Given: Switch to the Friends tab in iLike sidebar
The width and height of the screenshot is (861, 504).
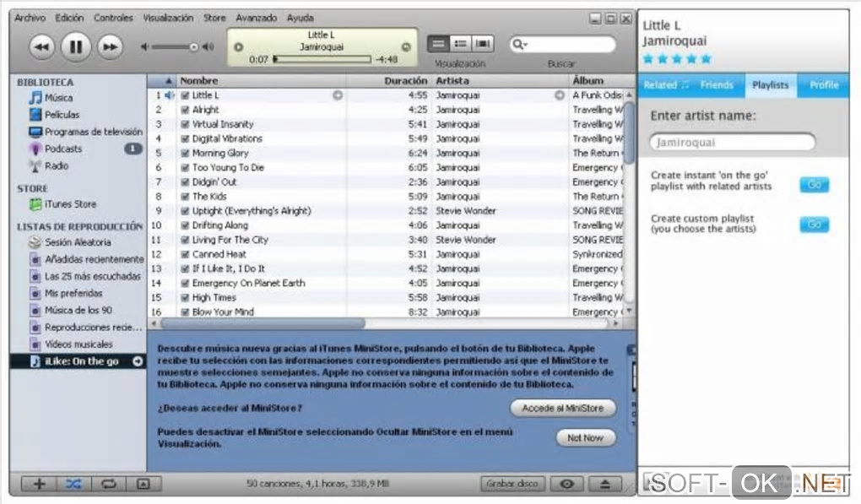Looking at the screenshot, I should (717, 85).
